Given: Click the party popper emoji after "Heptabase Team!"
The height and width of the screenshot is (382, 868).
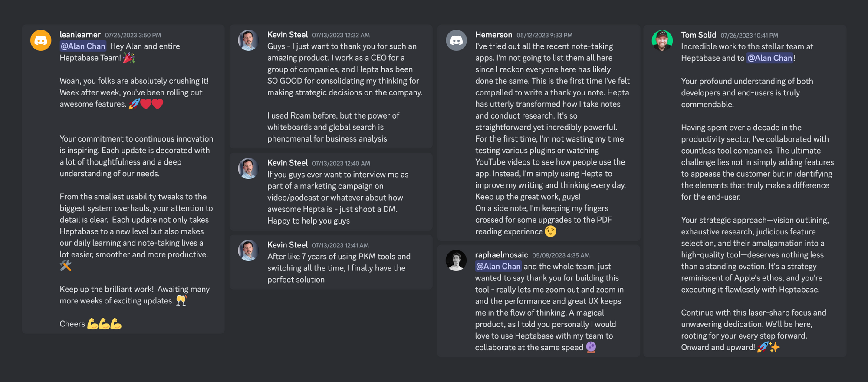Looking at the screenshot, I should click(129, 58).
